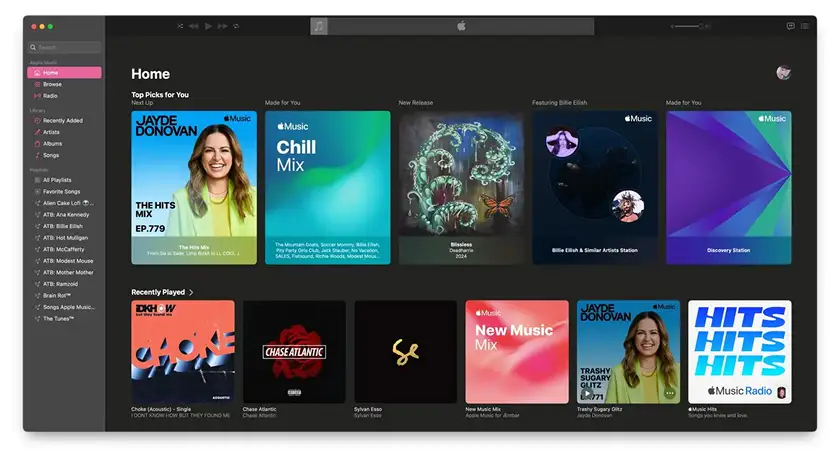Open Browse in the sidebar

coord(52,85)
